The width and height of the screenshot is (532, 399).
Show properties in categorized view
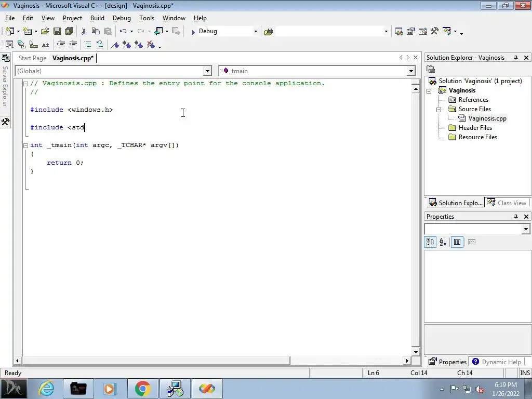[430, 242]
